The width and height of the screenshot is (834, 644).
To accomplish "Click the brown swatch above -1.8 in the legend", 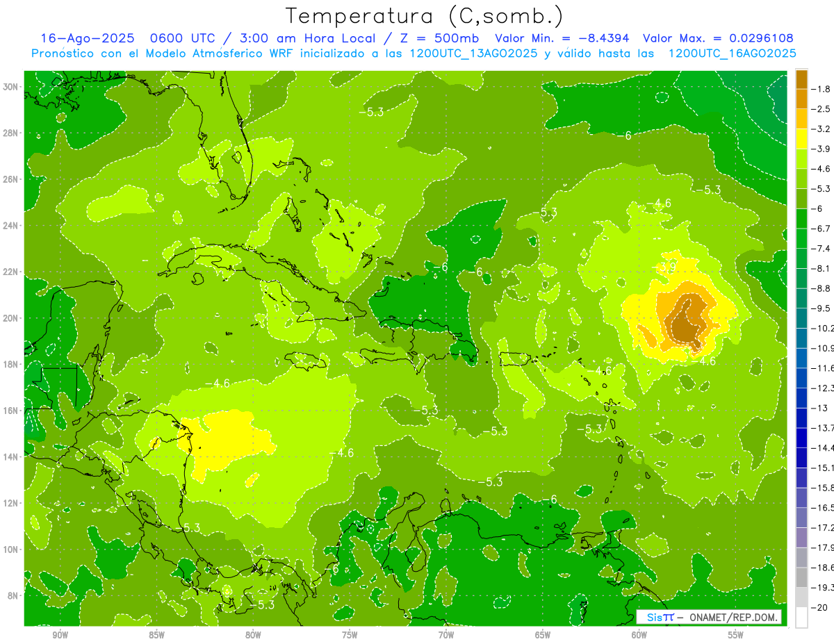I will point(801,79).
